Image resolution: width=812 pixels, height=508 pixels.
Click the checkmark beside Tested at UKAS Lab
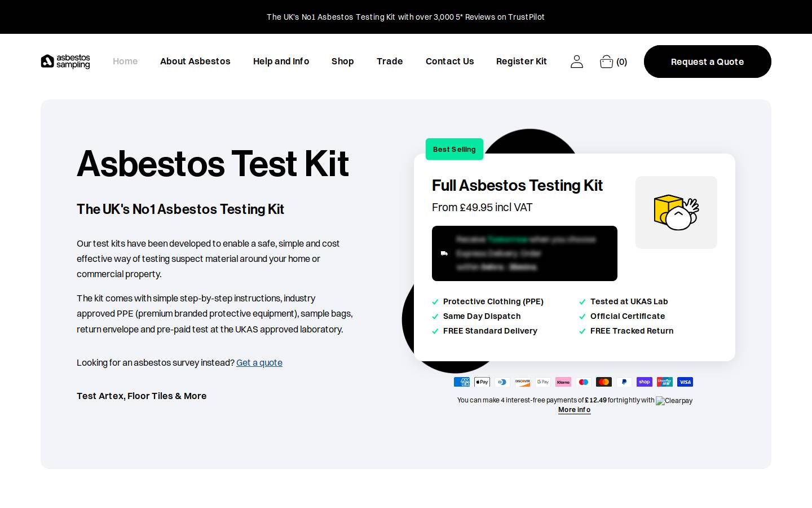tap(582, 302)
